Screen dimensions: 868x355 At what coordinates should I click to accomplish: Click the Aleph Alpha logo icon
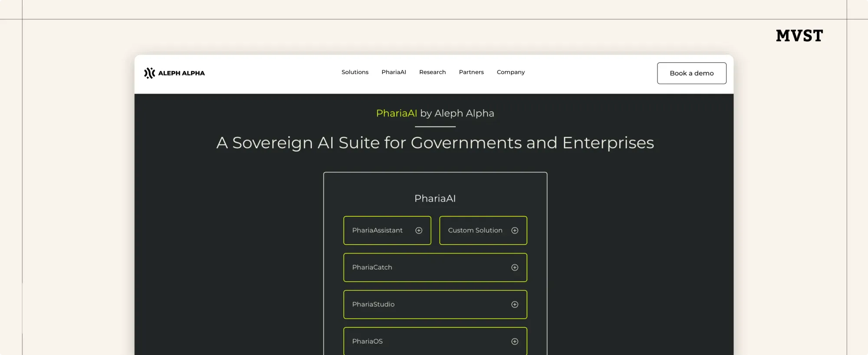(149, 73)
